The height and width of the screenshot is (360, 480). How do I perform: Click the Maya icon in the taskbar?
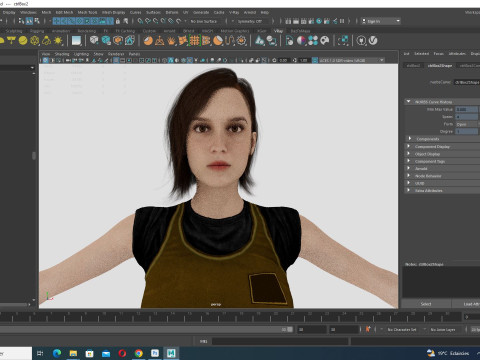point(171,353)
